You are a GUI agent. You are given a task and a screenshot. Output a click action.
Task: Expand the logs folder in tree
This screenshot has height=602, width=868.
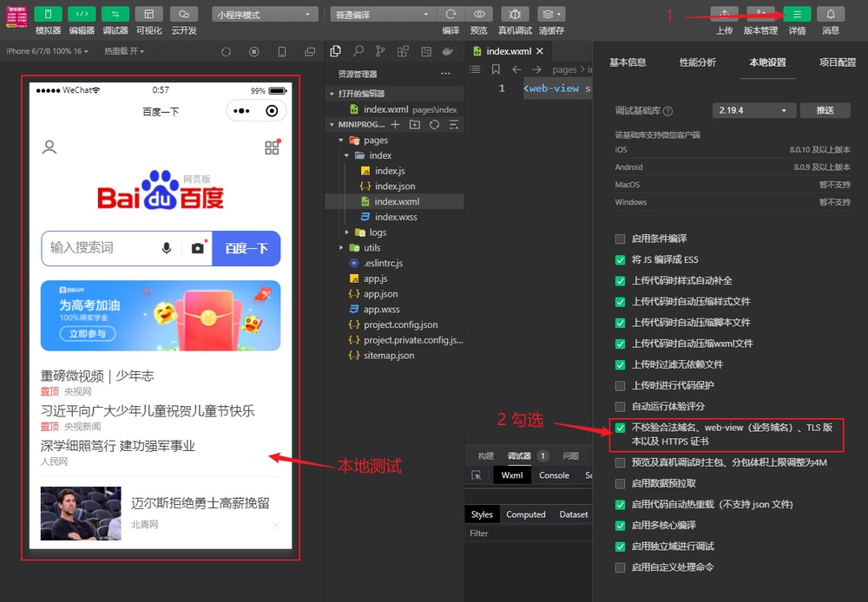point(348,232)
